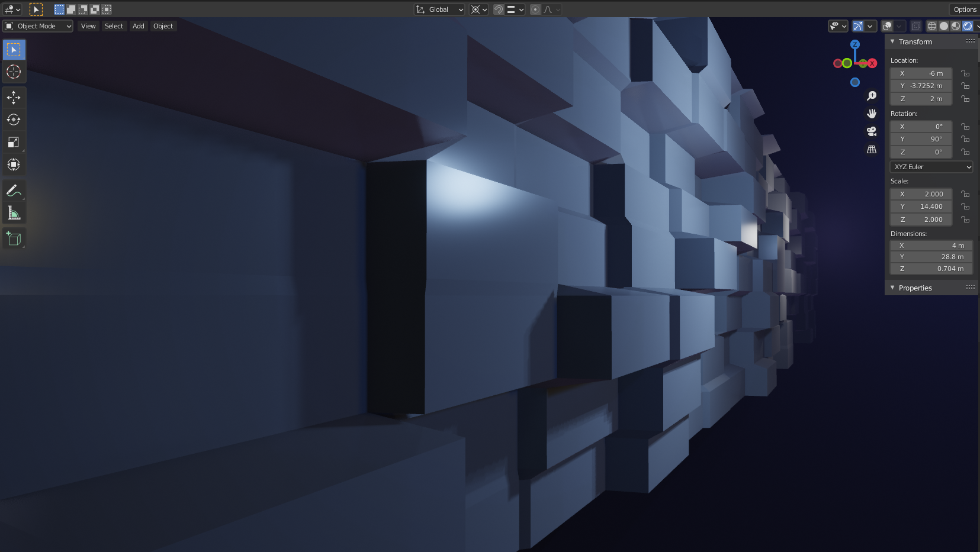Activate the 3D Cursor tool
This screenshot has height=552, width=980.
[14, 72]
